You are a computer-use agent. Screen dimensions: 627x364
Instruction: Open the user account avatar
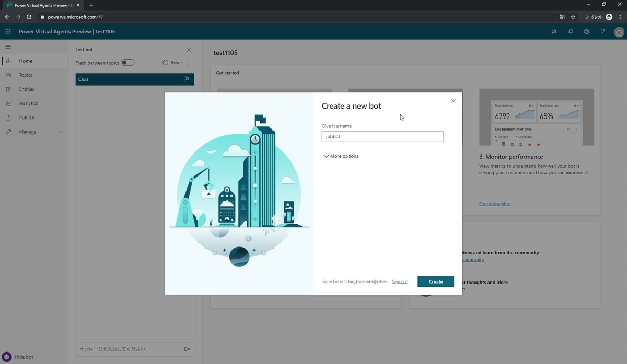[x=619, y=32]
